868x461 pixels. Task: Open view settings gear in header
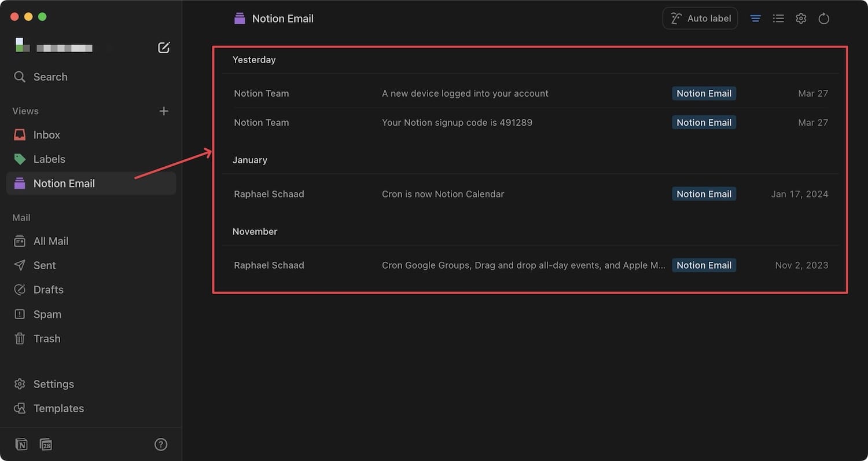801,19
